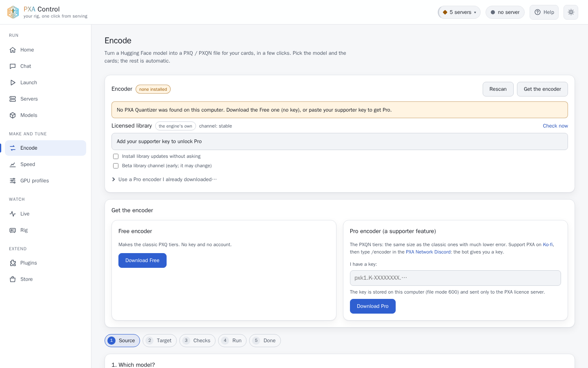The width and height of the screenshot is (588, 368).
Task: Click the Get the encoder button
Action: click(x=542, y=89)
